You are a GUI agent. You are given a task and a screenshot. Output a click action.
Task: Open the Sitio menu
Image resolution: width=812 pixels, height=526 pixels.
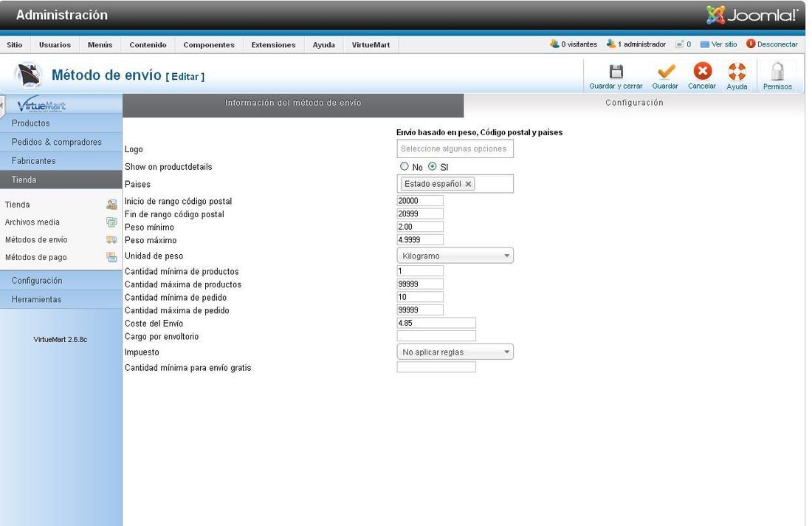[15, 44]
